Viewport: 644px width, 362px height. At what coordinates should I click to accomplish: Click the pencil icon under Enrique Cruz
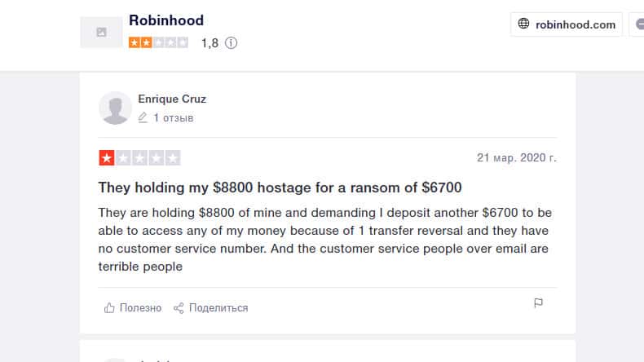point(143,117)
